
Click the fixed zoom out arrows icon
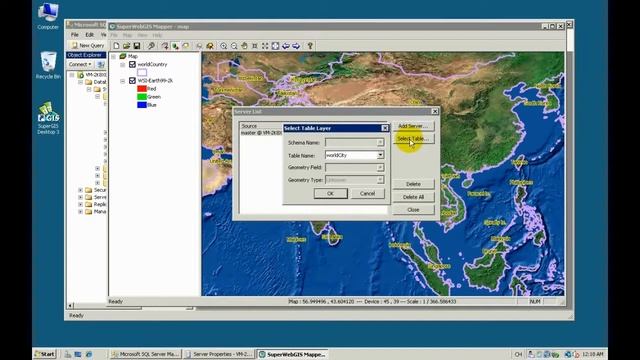(265, 46)
